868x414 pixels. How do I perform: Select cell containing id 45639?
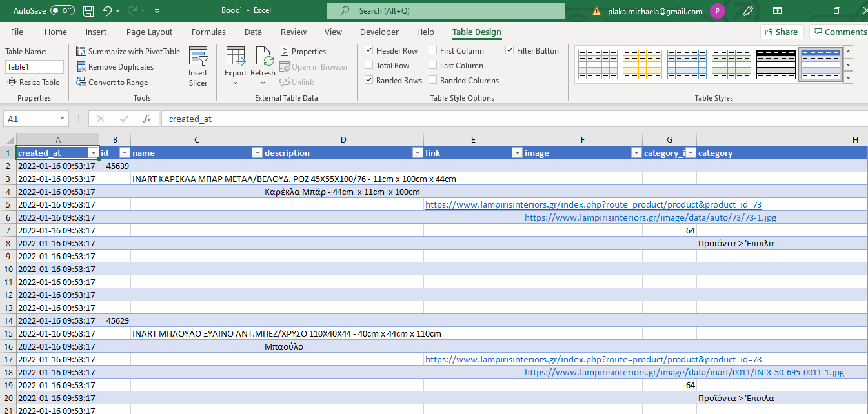115,166
